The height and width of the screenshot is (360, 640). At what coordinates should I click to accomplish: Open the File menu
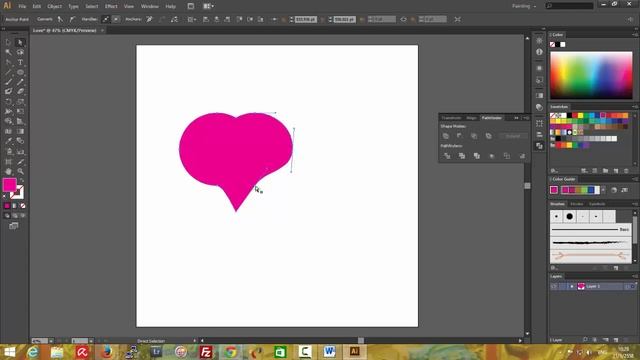click(x=22, y=6)
